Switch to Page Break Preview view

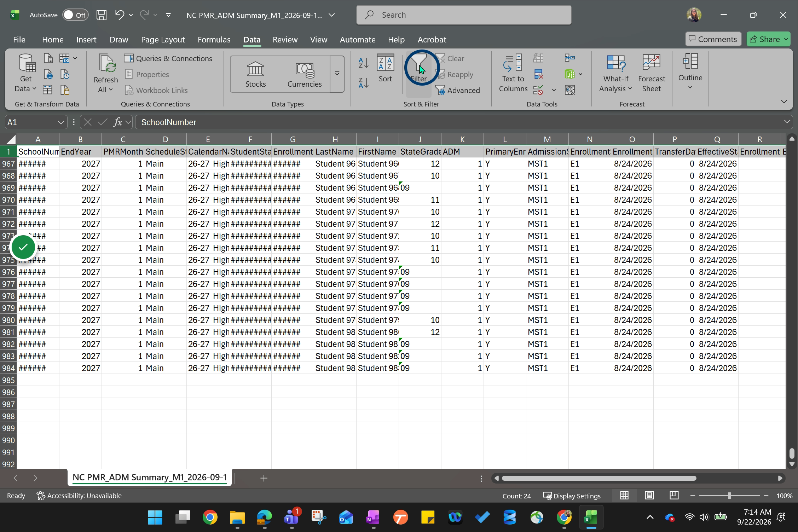tap(674, 496)
